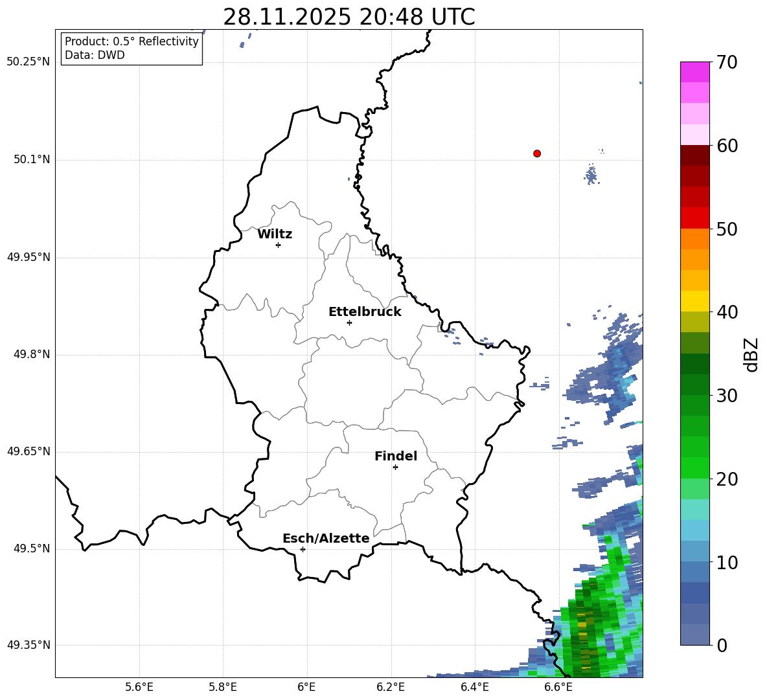Click the dBZ colorbar axis label

click(x=750, y=354)
